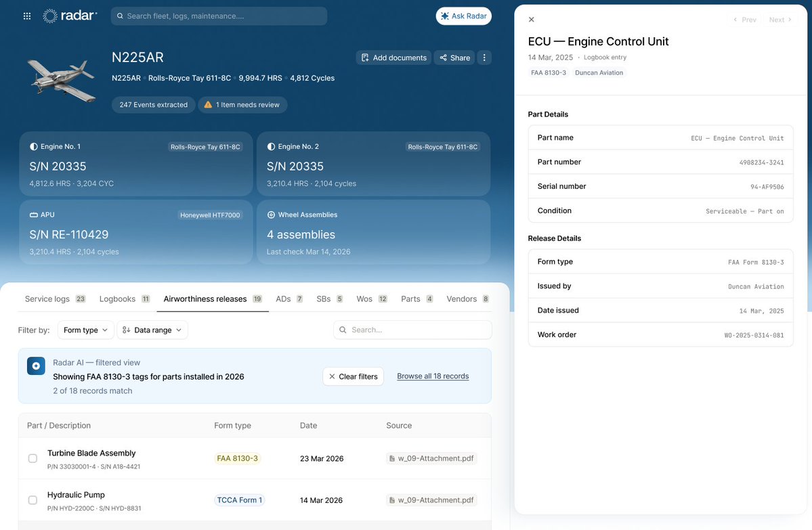Click the TCCA Form 1 badge
Image resolution: width=812 pixels, height=530 pixels.
coord(239,500)
